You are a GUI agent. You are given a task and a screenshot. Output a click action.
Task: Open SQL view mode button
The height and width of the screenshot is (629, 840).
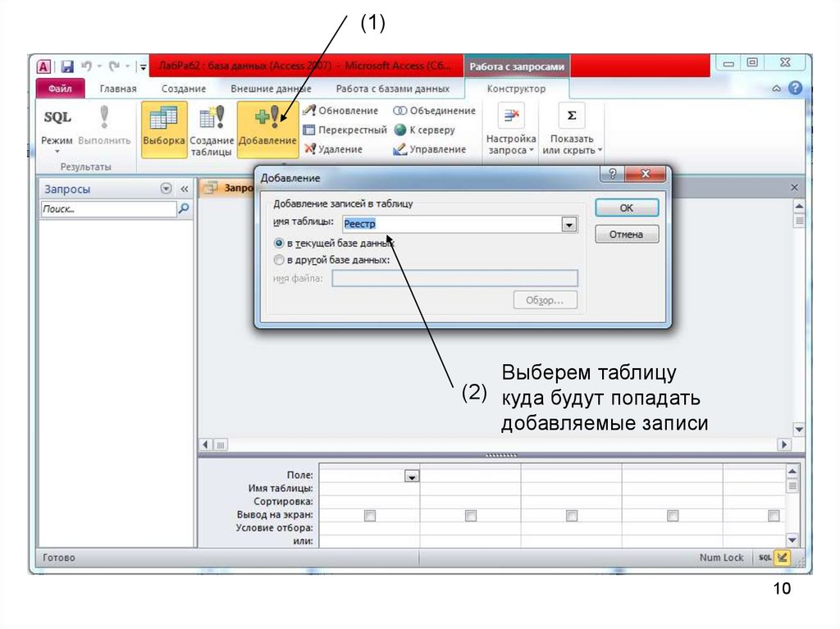57,116
